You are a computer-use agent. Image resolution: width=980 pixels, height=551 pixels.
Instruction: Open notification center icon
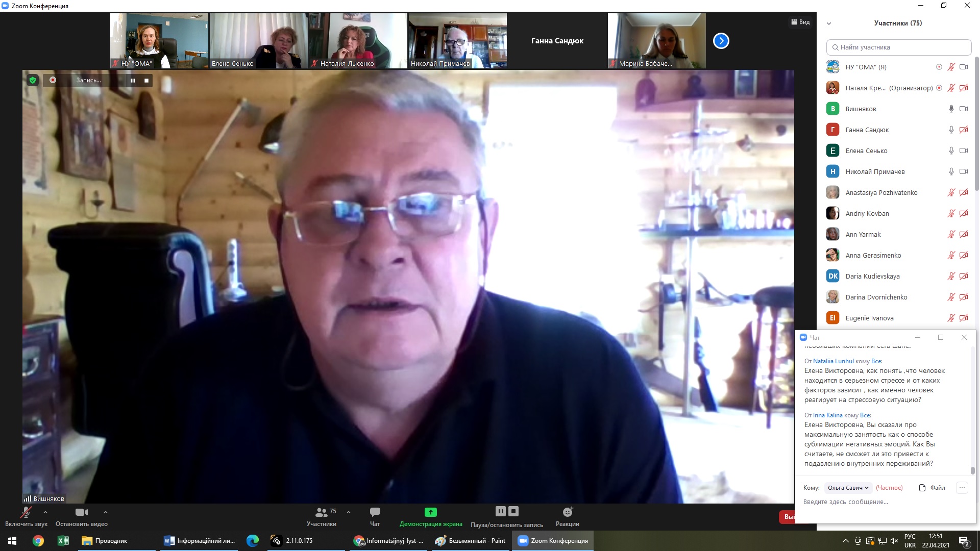click(964, 541)
